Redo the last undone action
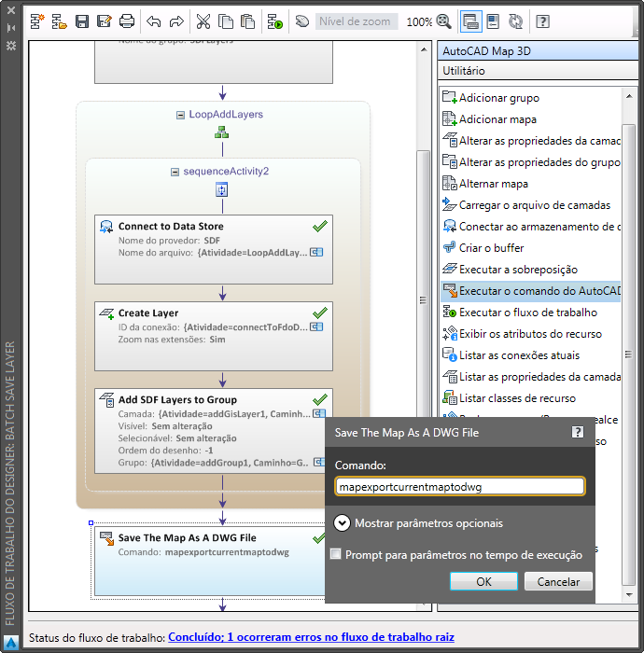 [x=176, y=21]
